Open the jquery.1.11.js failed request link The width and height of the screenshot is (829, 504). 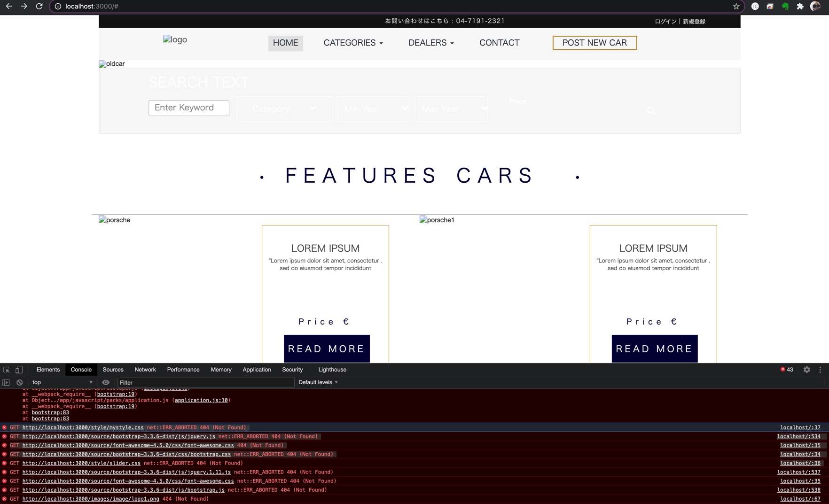[126, 472]
